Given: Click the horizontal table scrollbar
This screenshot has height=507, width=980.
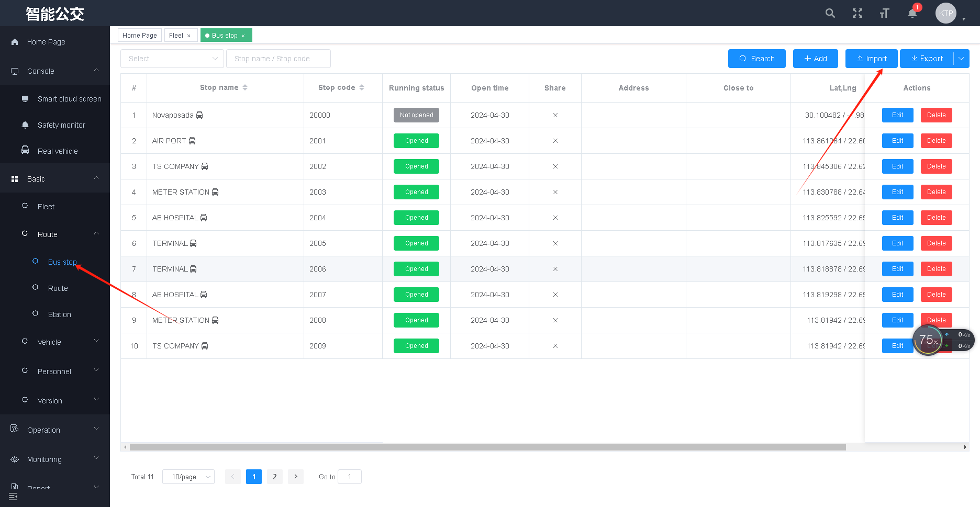Looking at the screenshot, I should coord(487,447).
